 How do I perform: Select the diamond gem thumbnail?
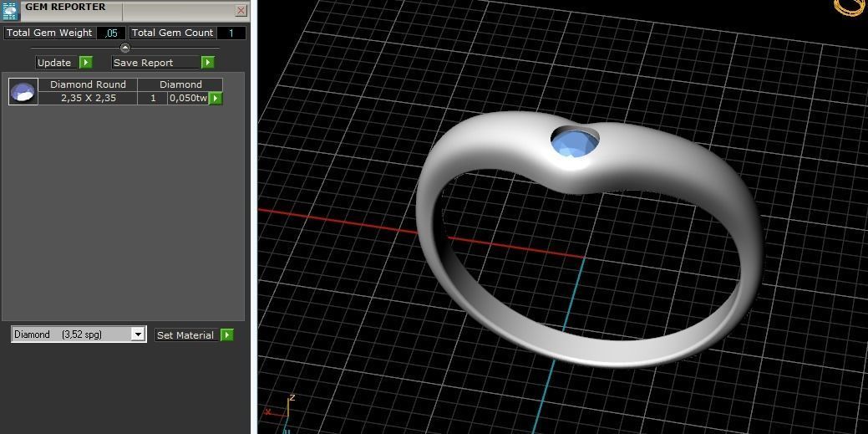[23, 91]
